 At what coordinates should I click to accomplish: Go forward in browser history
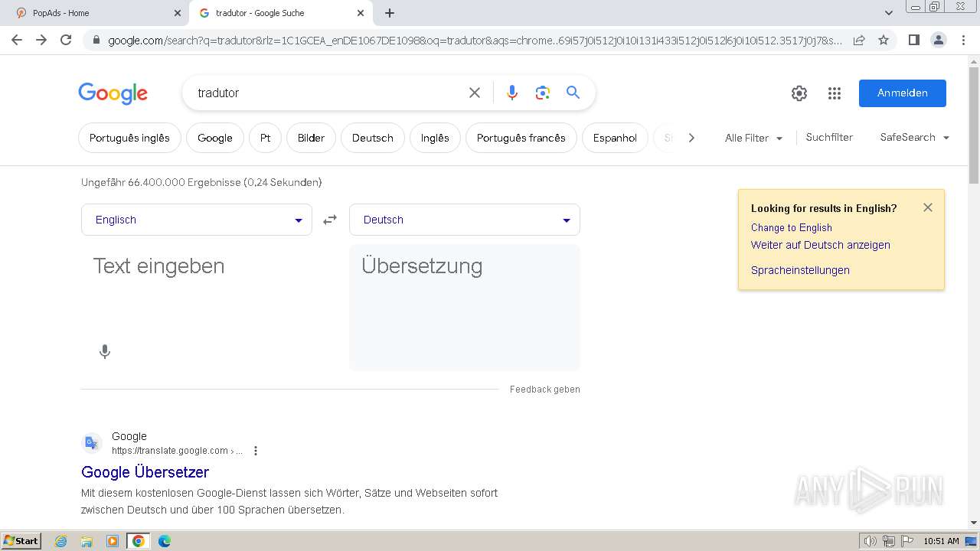pyautogui.click(x=41, y=40)
